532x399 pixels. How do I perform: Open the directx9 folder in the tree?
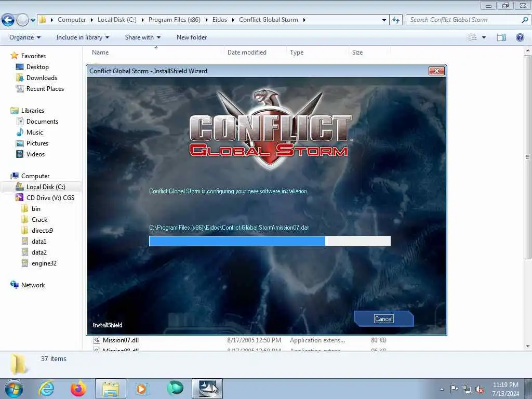click(42, 230)
